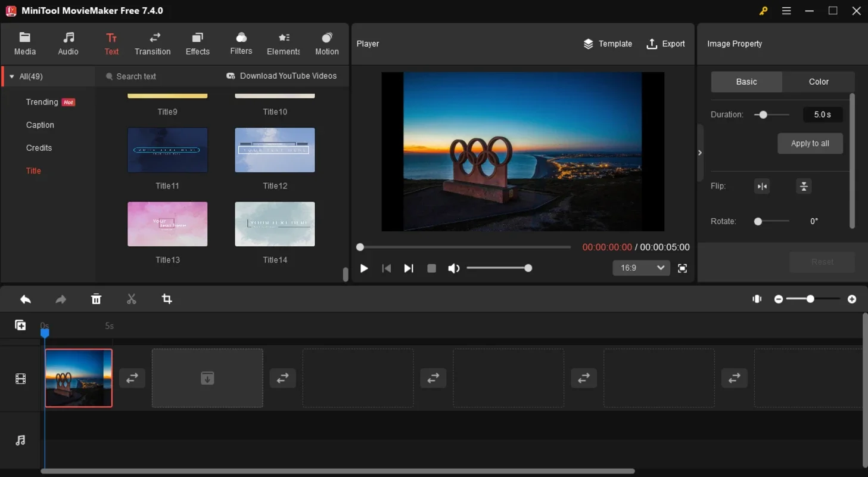Click the 5.0 s duration field
The image size is (868, 477).
(823, 114)
